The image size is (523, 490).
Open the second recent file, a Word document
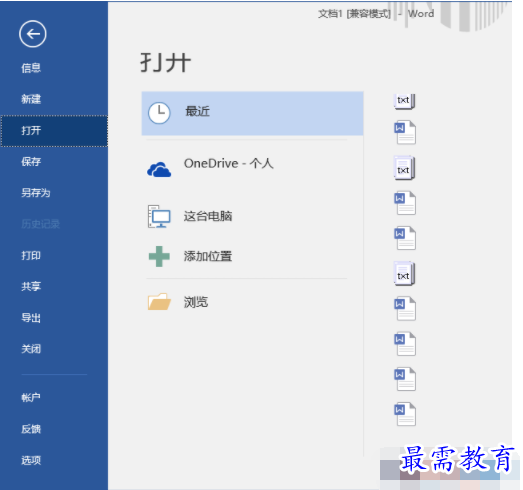[405, 132]
